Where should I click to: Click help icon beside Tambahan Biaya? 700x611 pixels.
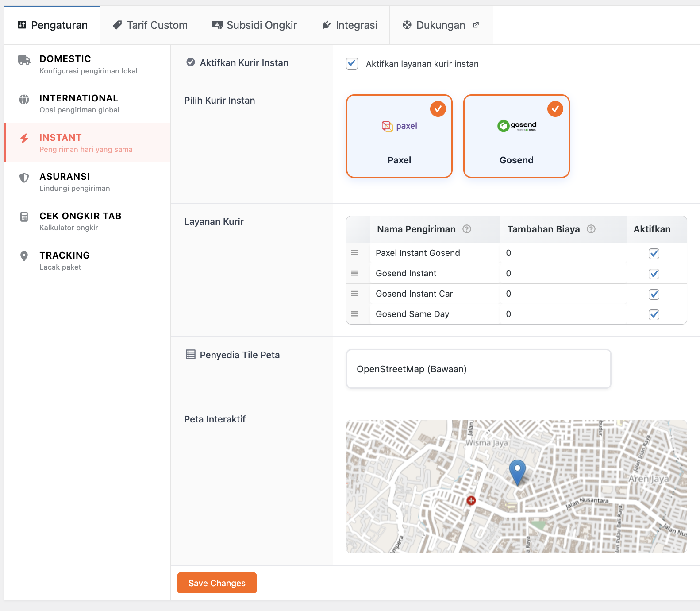tap(591, 229)
